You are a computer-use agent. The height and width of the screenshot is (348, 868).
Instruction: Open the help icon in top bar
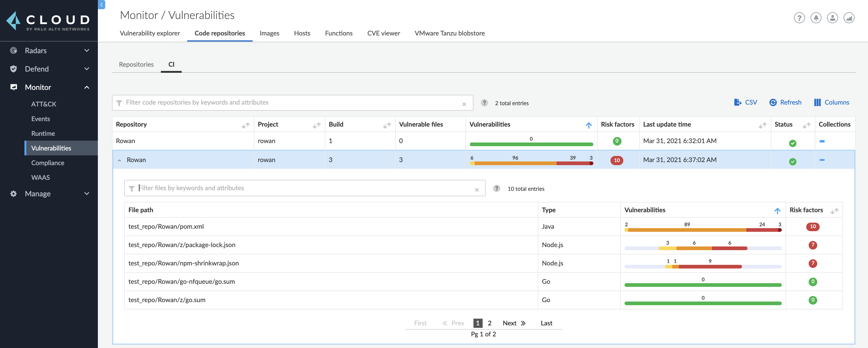click(799, 18)
